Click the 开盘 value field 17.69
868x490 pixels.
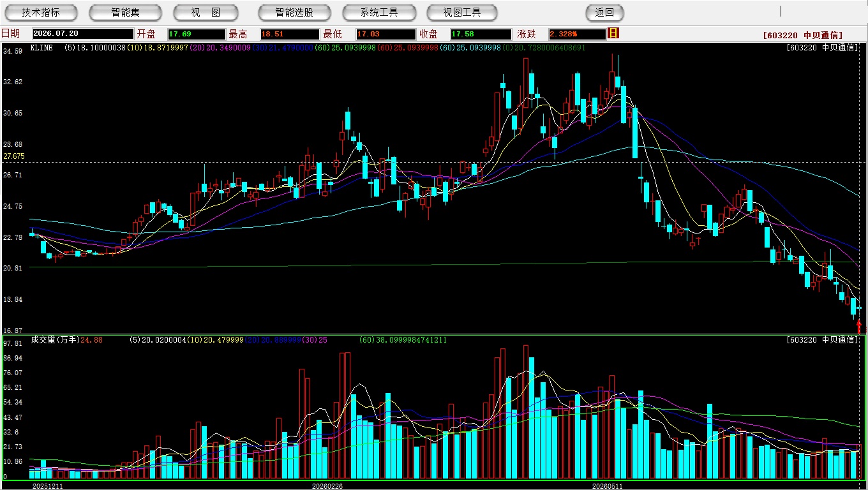[197, 34]
